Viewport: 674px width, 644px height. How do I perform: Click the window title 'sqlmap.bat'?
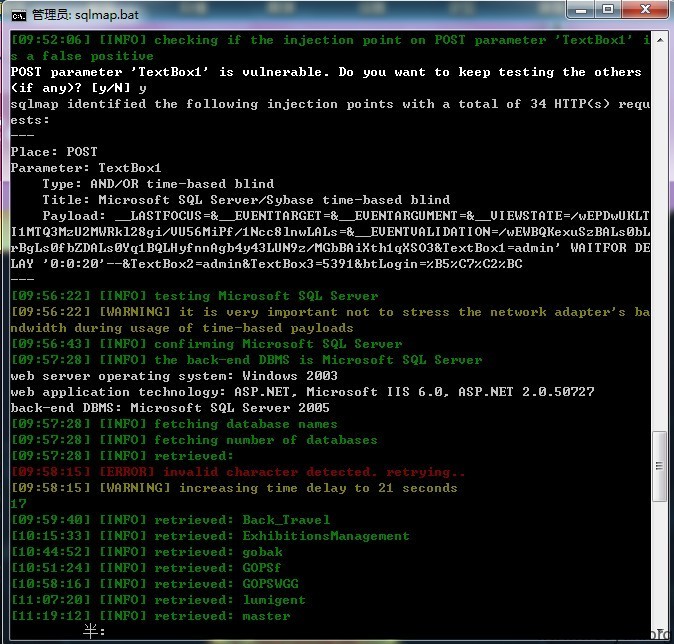tap(107, 15)
